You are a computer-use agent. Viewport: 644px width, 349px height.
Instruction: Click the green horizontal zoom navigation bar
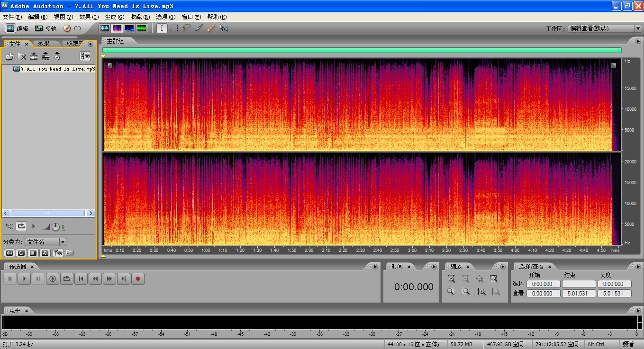(362, 50)
